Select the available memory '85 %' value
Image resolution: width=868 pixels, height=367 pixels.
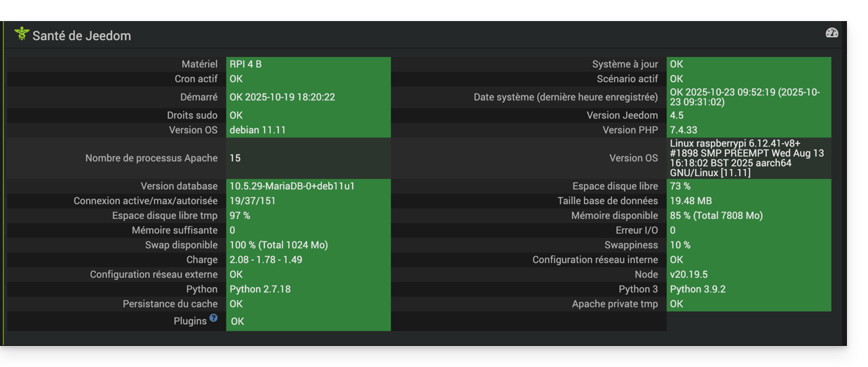(x=716, y=215)
